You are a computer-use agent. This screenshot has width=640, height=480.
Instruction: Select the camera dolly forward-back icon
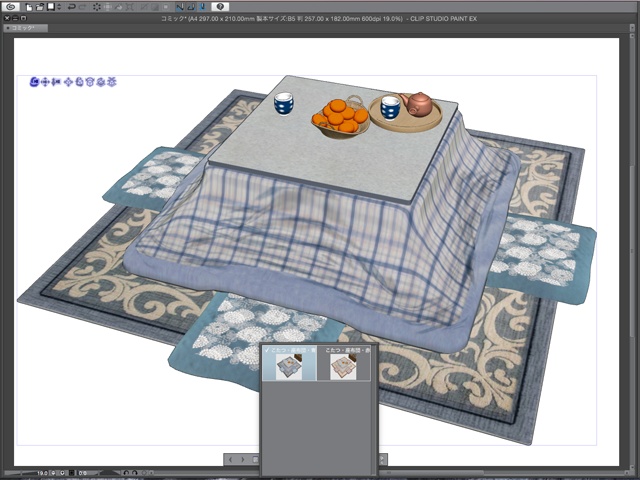tap(56, 82)
